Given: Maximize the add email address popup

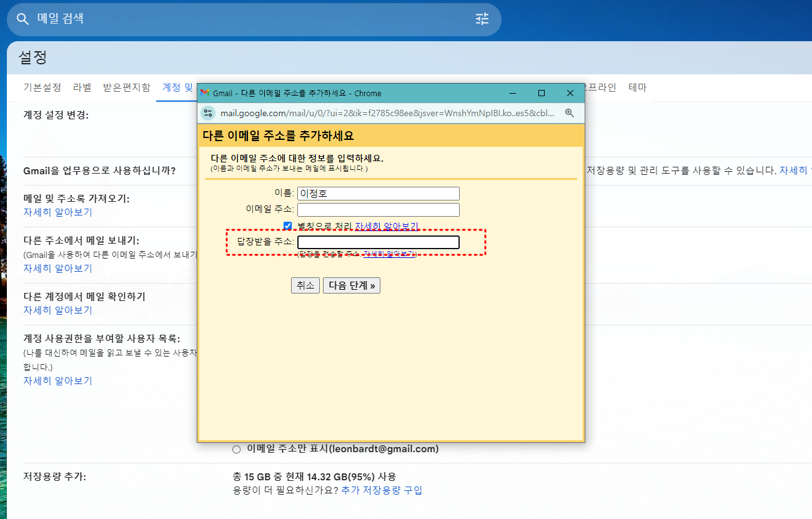Looking at the screenshot, I should pos(542,93).
